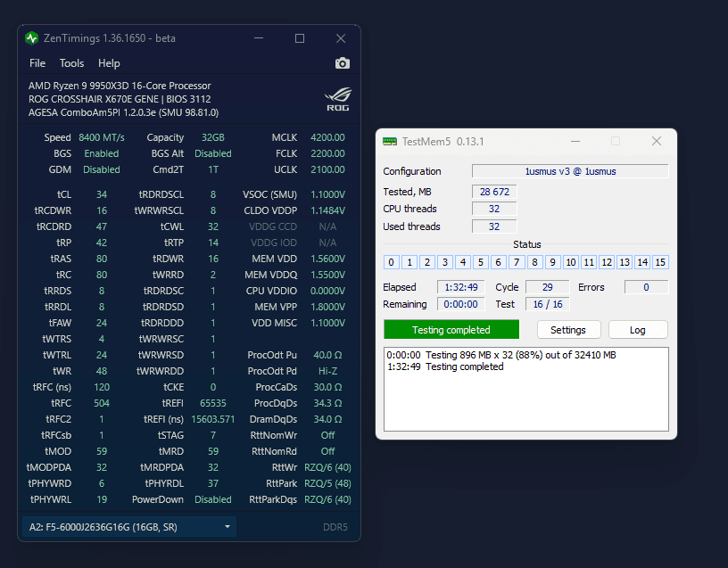Click the tRFC value 504
The height and width of the screenshot is (568, 728).
coord(102,403)
